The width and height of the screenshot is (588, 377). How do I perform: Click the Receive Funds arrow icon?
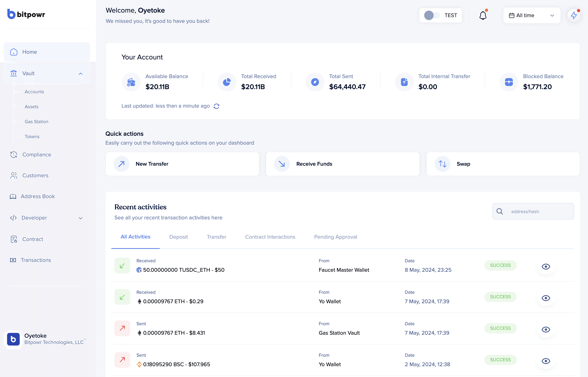click(282, 164)
